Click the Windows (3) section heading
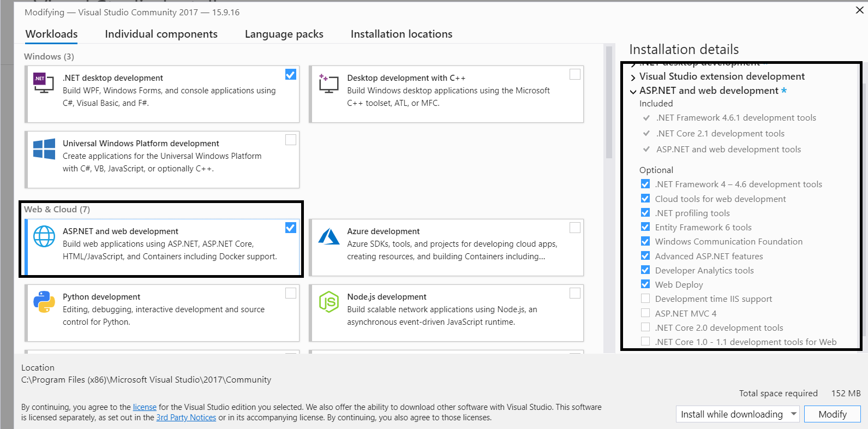 (49, 56)
